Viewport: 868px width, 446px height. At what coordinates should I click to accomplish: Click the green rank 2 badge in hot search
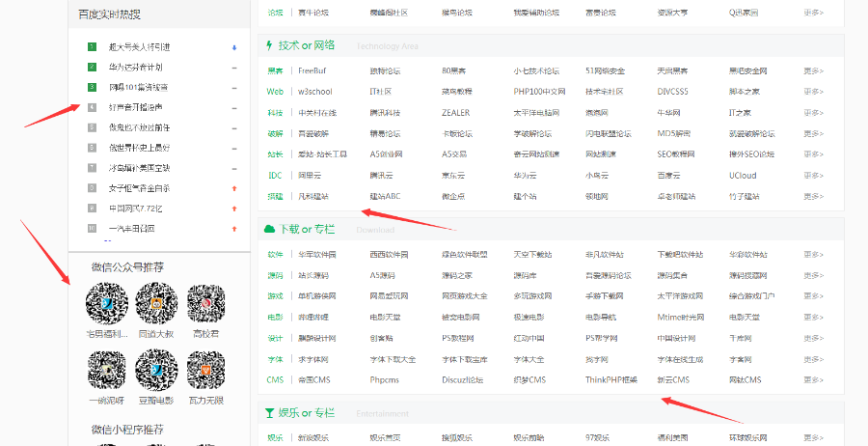92,67
